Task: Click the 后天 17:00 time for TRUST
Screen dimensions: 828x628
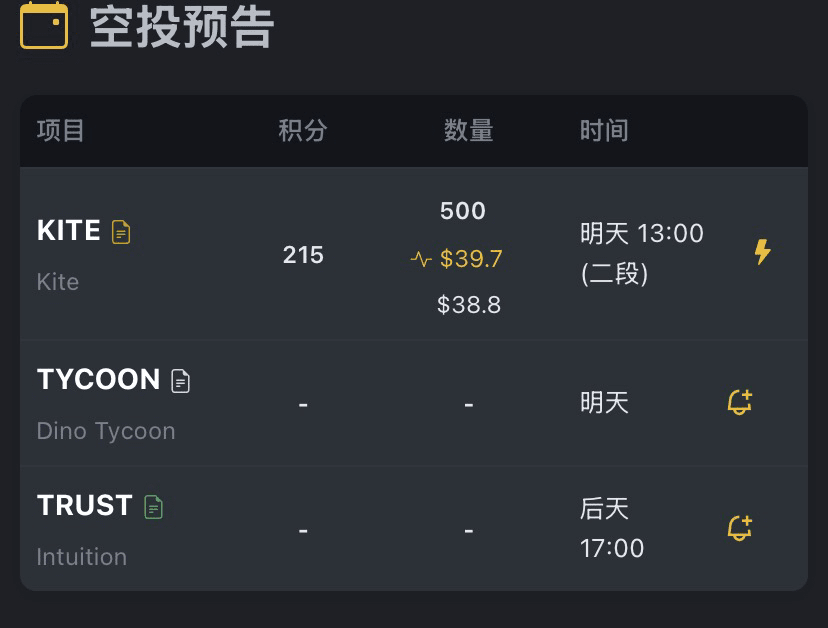Action: 612,528
